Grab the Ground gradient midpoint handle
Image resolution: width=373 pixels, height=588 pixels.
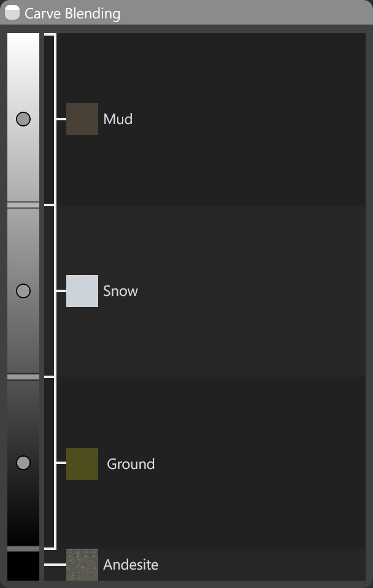(23, 463)
